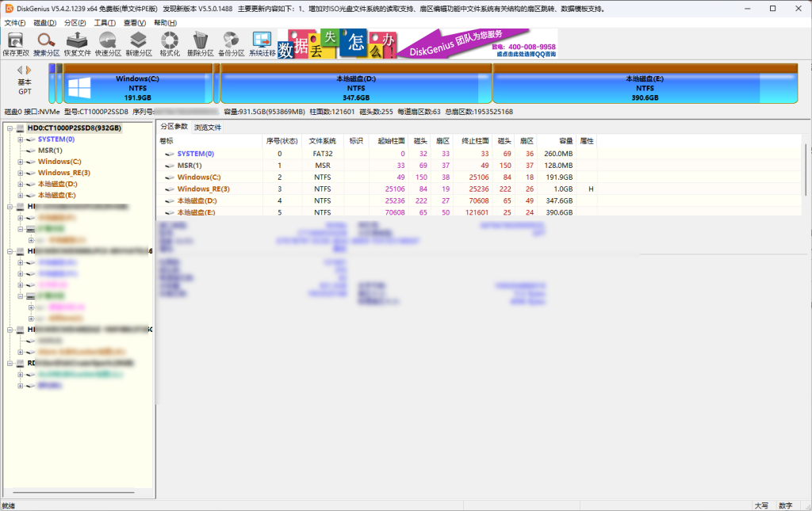This screenshot has width=812, height=511.
Task: Select the Windows(C:) partition on the disk map
Action: pyautogui.click(x=138, y=84)
